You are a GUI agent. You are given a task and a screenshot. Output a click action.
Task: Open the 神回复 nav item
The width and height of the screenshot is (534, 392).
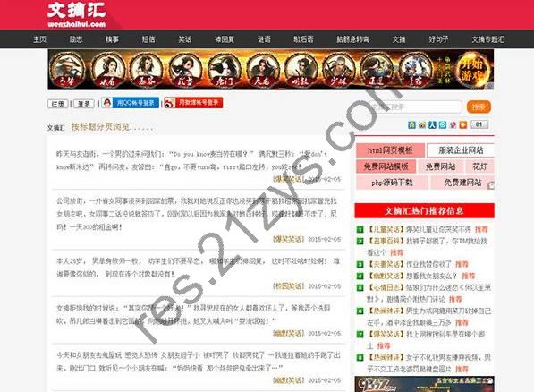tap(225, 39)
